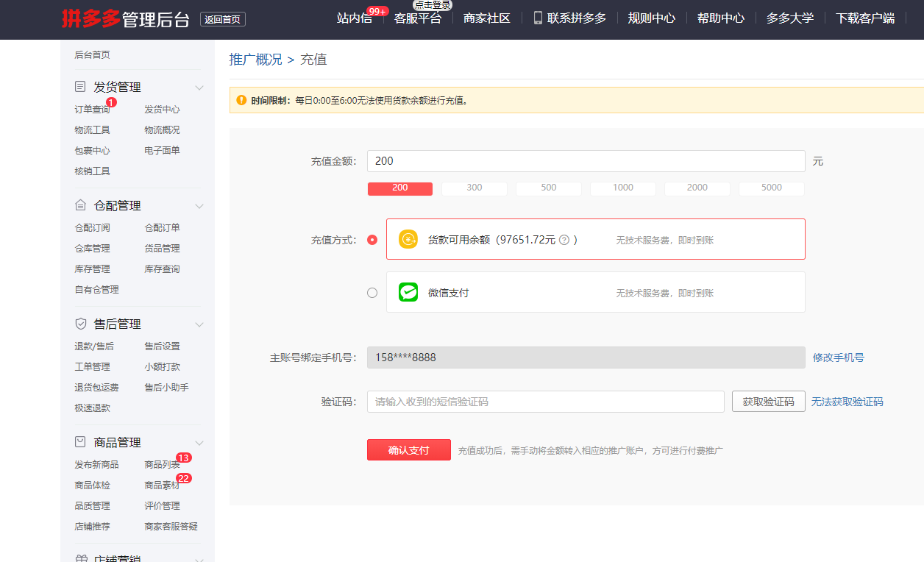This screenshot has width=924, height=562.
Task: Open 商品列表 in the sidebar
Action: [x=162, y=465]
